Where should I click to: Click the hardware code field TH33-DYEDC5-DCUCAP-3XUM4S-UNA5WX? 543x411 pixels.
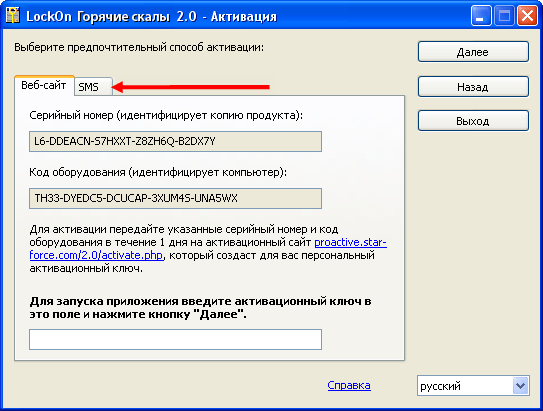click(x=176, y=198)
